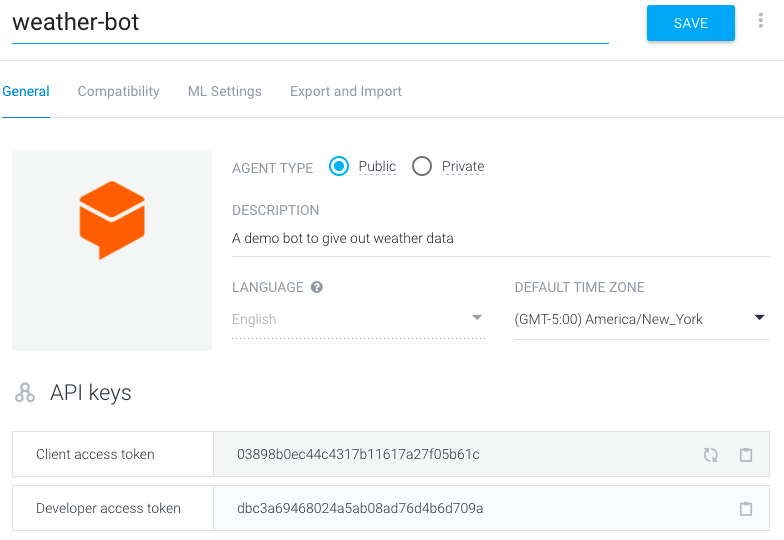Screen dimensions: 784x540
Task: Click the client access token value
Action: point(358,454)
